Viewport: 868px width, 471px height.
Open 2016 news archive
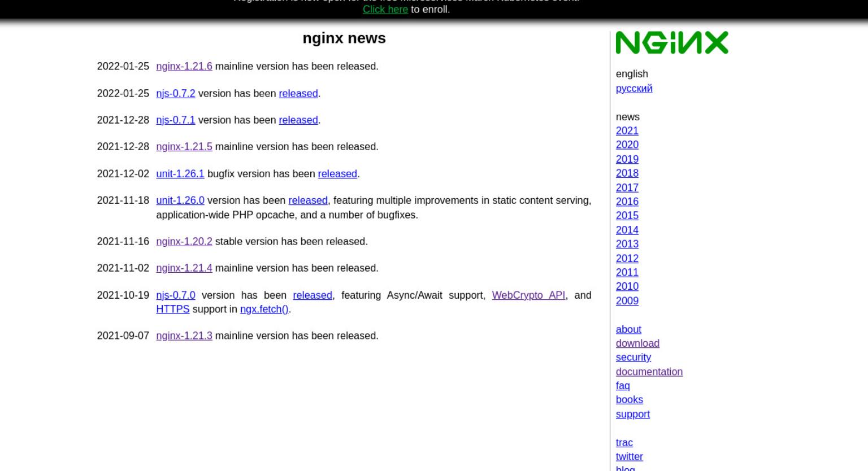627,202
